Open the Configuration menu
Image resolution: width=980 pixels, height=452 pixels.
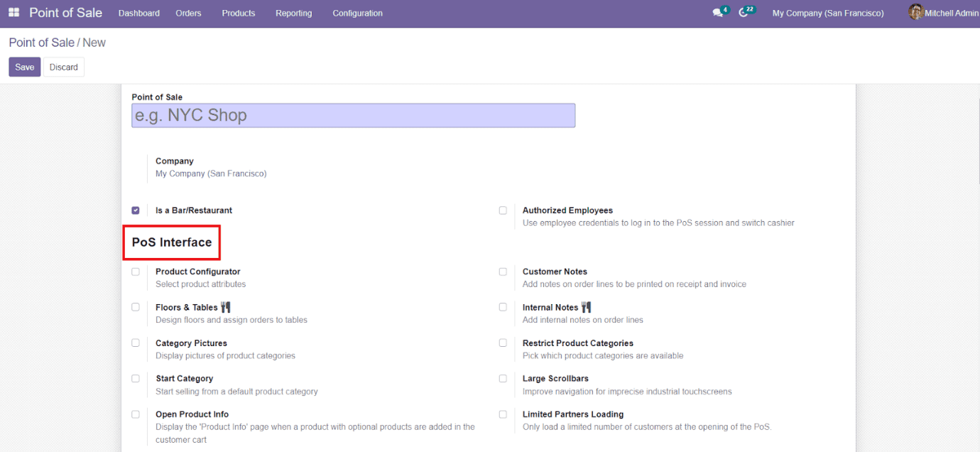356,13
